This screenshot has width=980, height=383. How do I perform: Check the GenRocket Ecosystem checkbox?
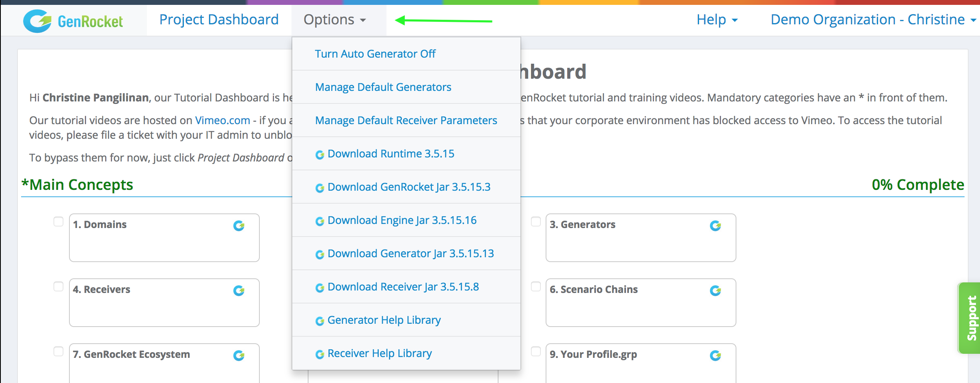(58, 351)
